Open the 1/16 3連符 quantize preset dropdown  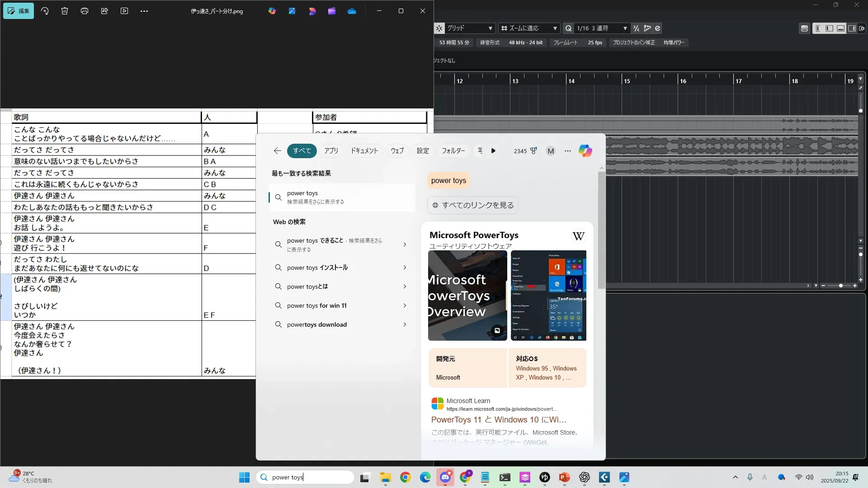click(602, 28)
